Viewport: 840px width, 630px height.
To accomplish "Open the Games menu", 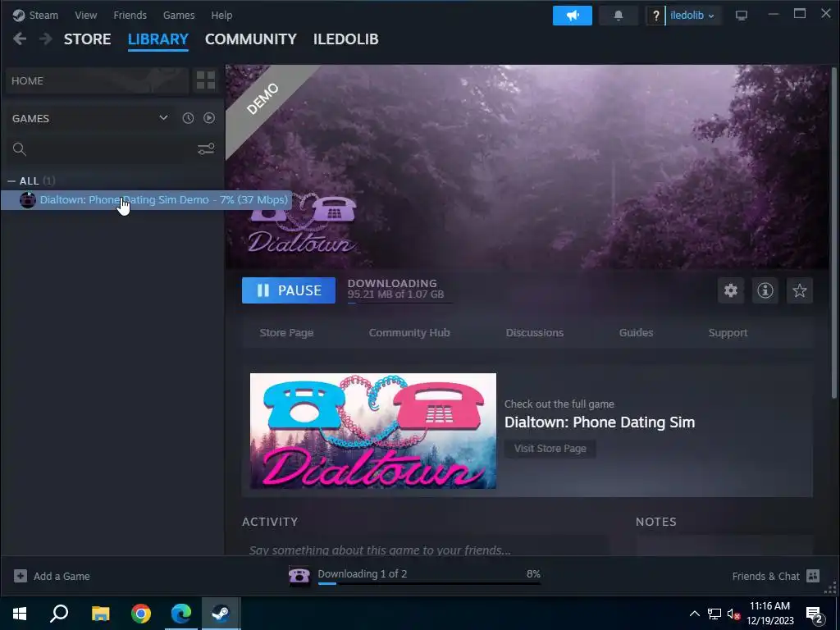I will 179,15.
